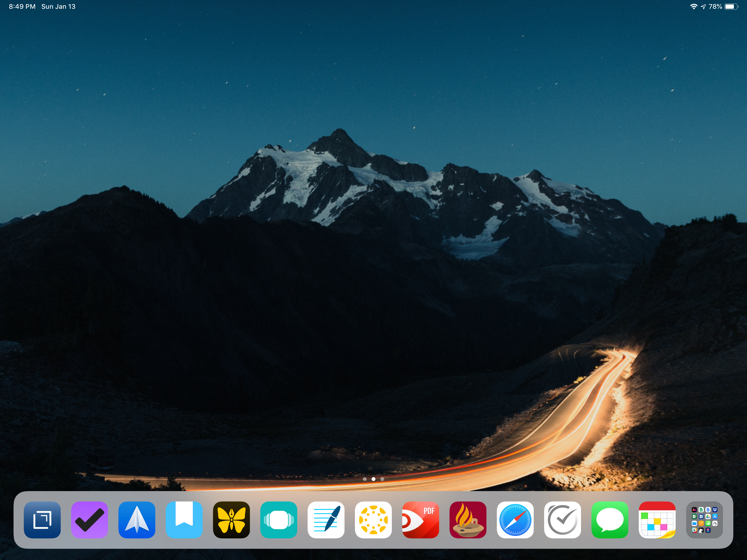The image size is (747, 560).
Task: Open the app folder in dock
Action: tap(704, 520)
